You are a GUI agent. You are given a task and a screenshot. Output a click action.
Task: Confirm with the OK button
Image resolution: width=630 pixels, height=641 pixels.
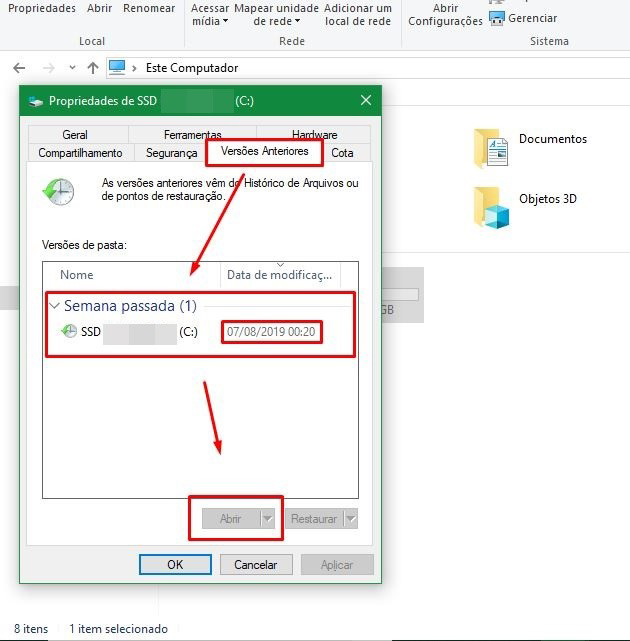pos(175,565)
